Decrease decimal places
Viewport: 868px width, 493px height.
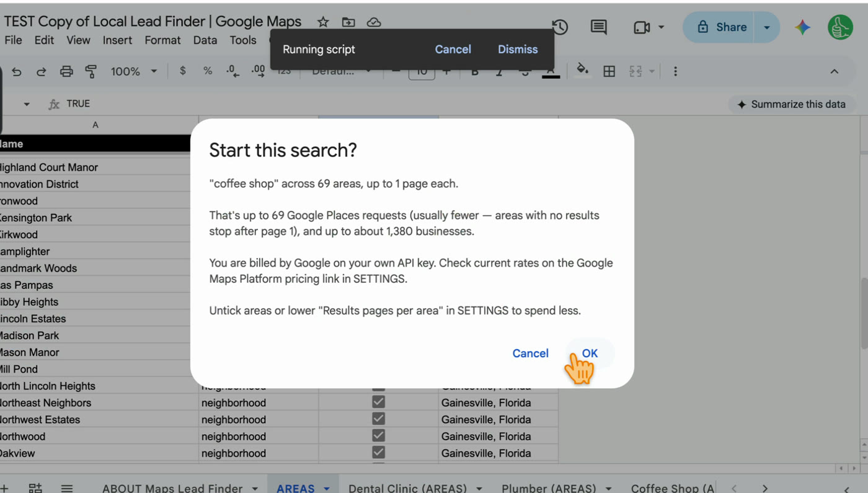[232, 71]
